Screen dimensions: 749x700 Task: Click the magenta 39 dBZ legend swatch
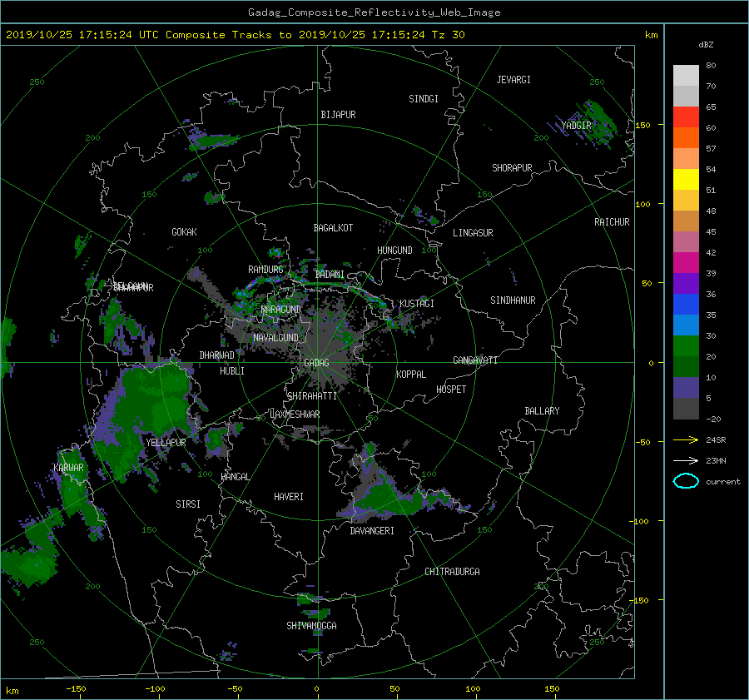(686, 262)
